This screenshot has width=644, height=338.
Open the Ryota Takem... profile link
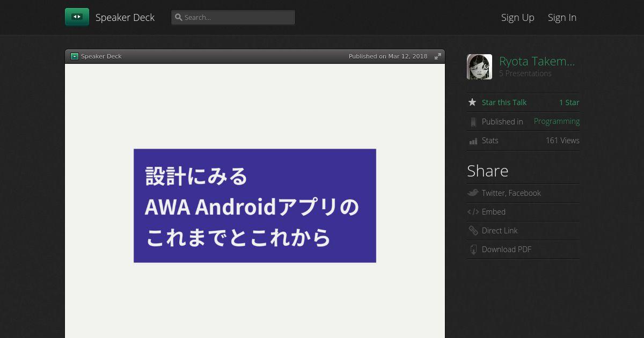point(537,61)
